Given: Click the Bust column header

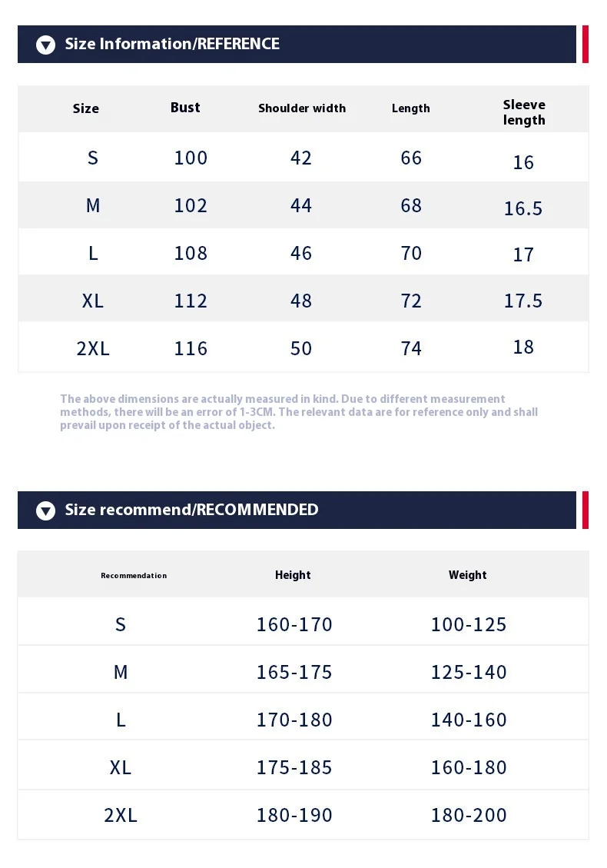Looking at the screenshot, I should (185, 108).
